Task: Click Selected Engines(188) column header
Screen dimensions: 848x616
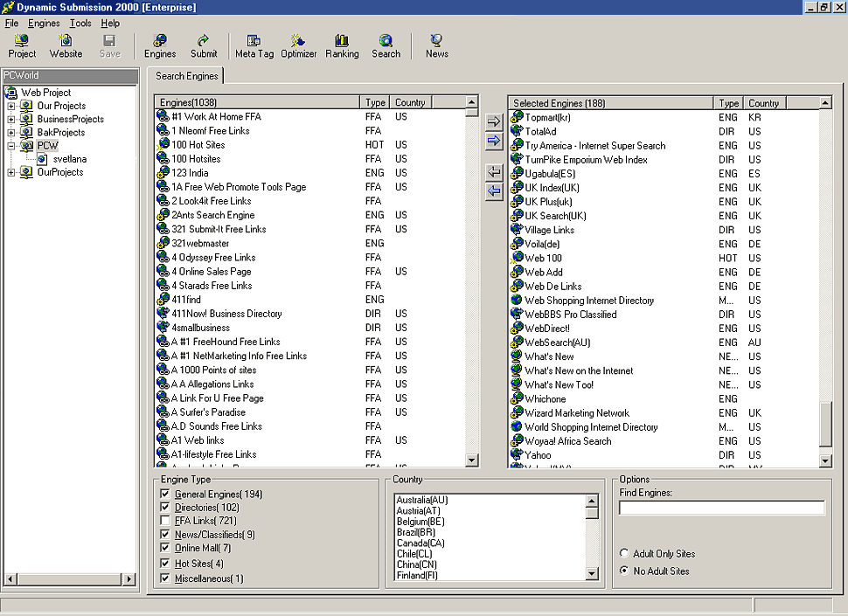Action: pyautogui.click(x=610, y=103)
